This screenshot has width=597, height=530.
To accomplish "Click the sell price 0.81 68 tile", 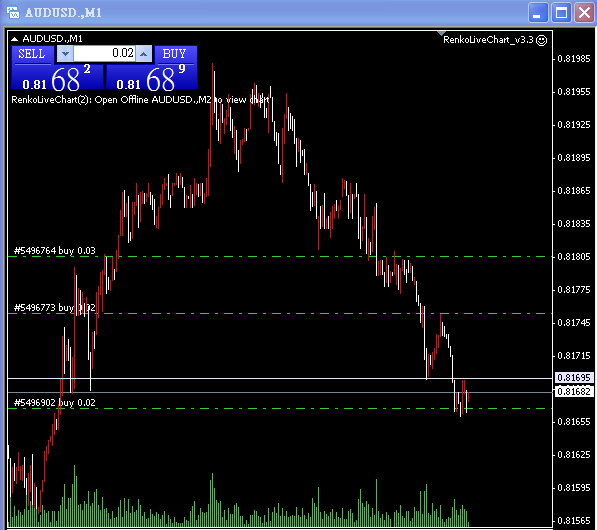I will point(57,77).
